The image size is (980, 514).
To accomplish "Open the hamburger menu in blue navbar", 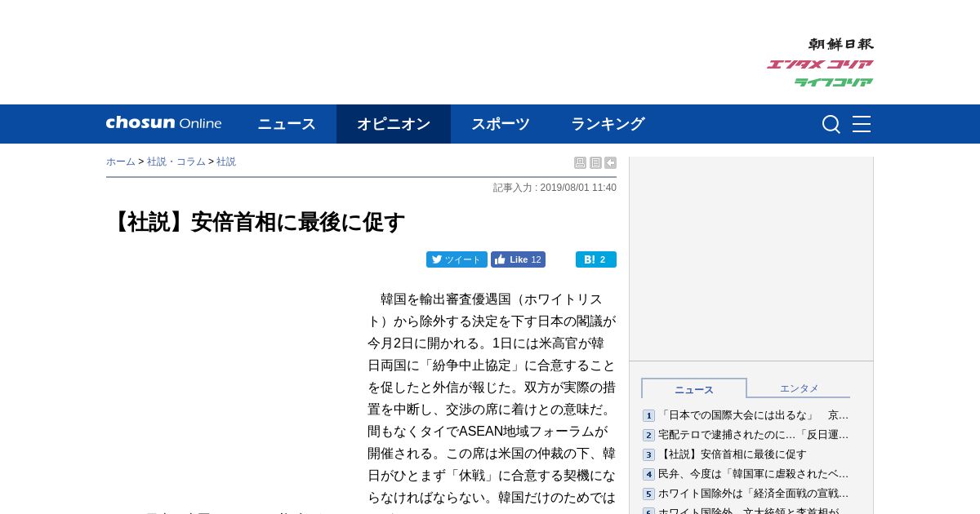I will pos(862,124).
